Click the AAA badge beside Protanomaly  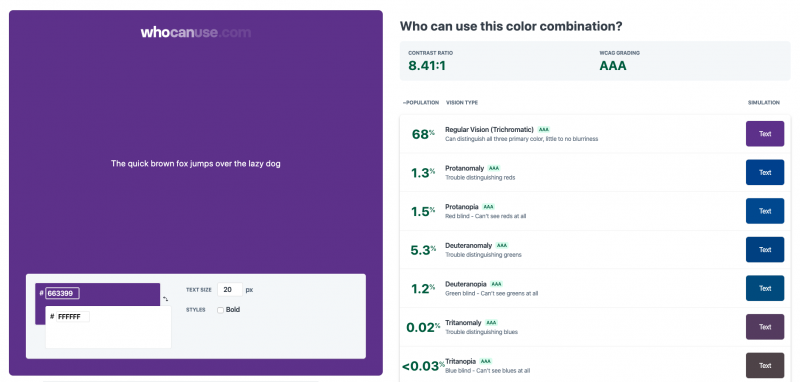[494, 168]
